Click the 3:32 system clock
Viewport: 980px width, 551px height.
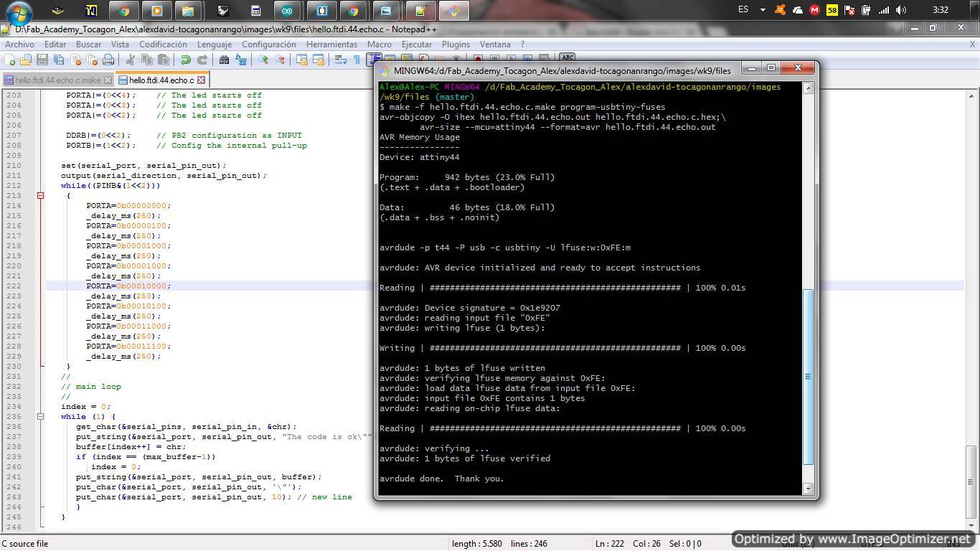(x=941, y=10)
